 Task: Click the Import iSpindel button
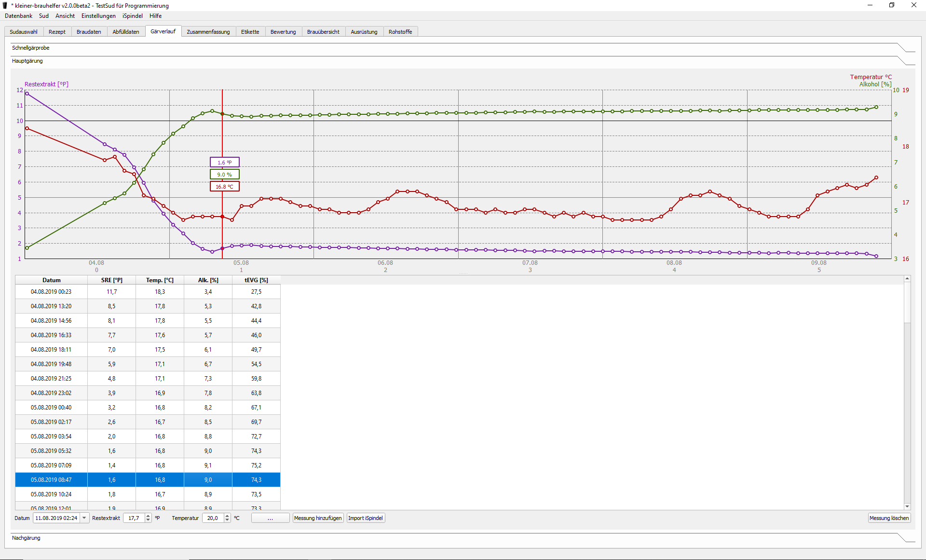tap(366, 518)
